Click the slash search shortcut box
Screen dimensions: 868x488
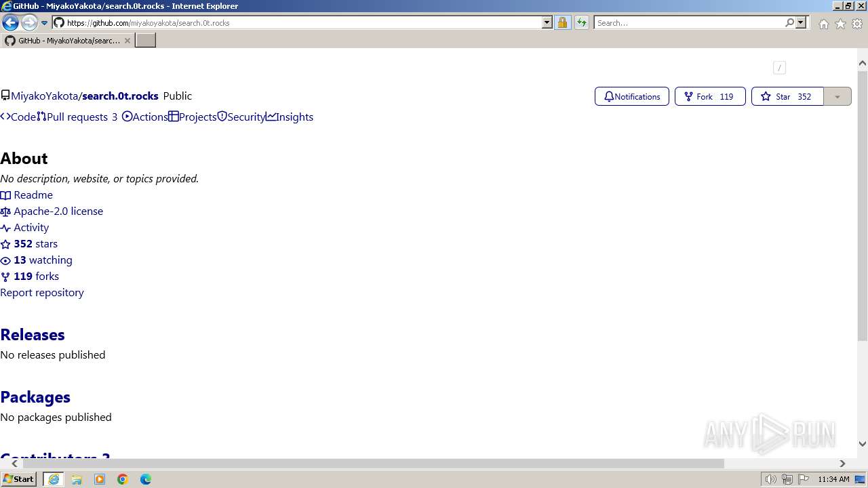pos(779,67)
